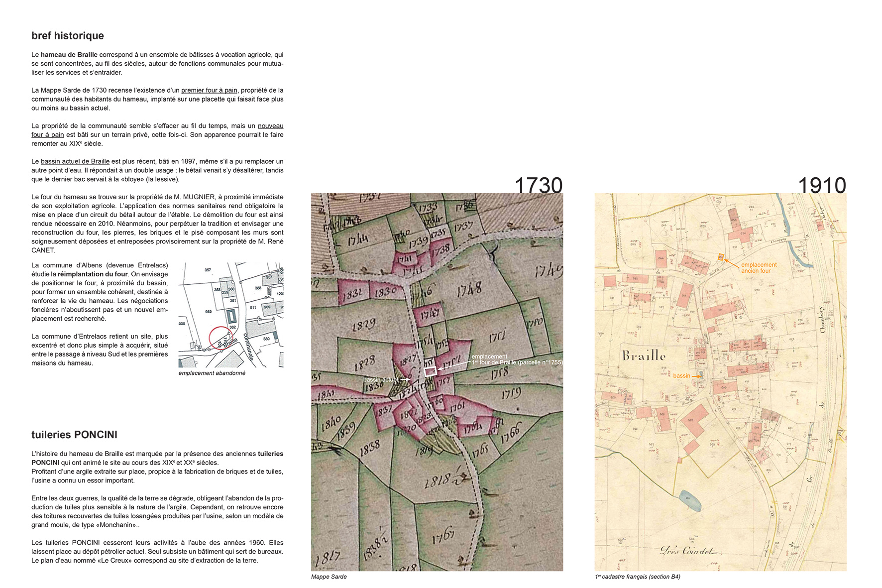Click the white arrow next to 'bassin actuel'
882x588 pixels.
tap(405, 380)
